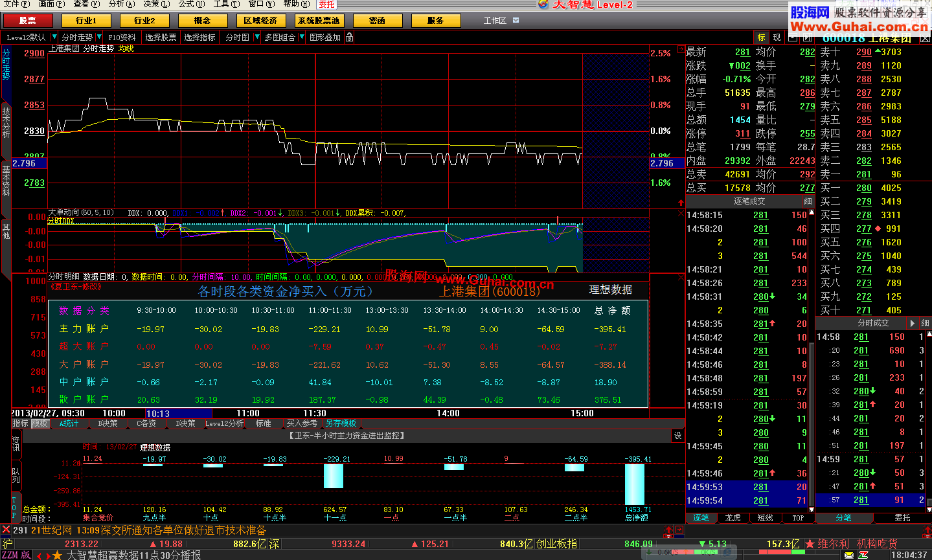The width and height of the screenshot is (932, 560).
Task: Click the lock icon beside 图形叠加
Action: pos(349,38)
